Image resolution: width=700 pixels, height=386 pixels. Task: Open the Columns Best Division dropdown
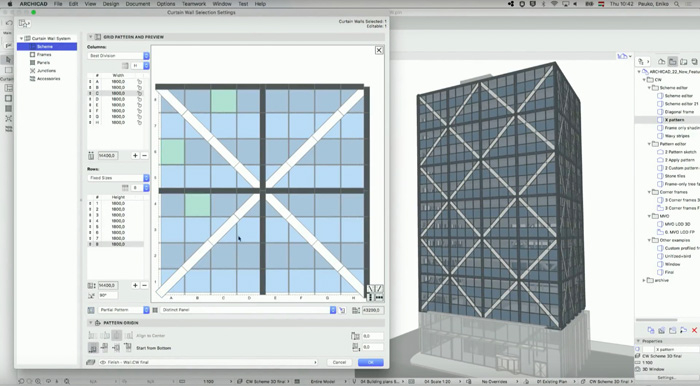coord(118,56)
